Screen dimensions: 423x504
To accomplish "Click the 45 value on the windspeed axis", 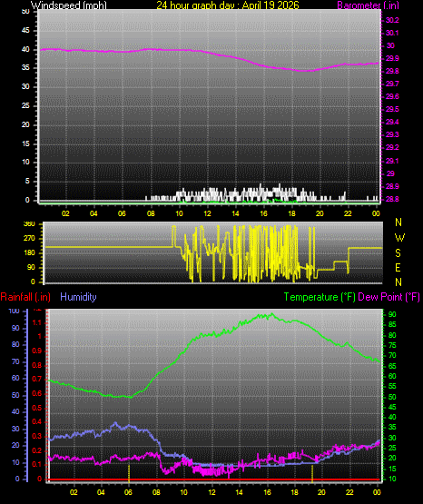I will 25,30.
